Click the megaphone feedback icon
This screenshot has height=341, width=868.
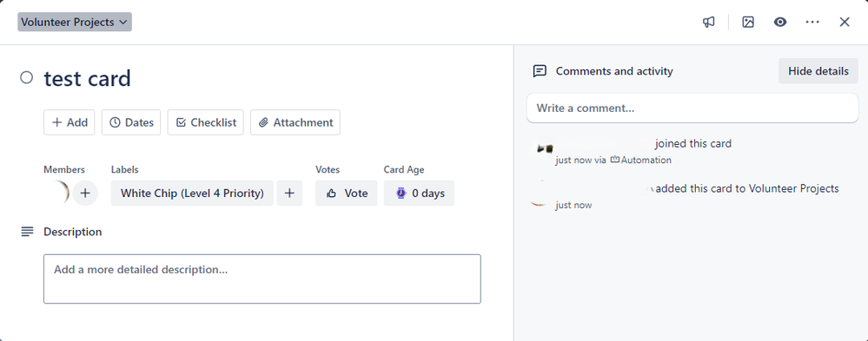pos(709,22)
